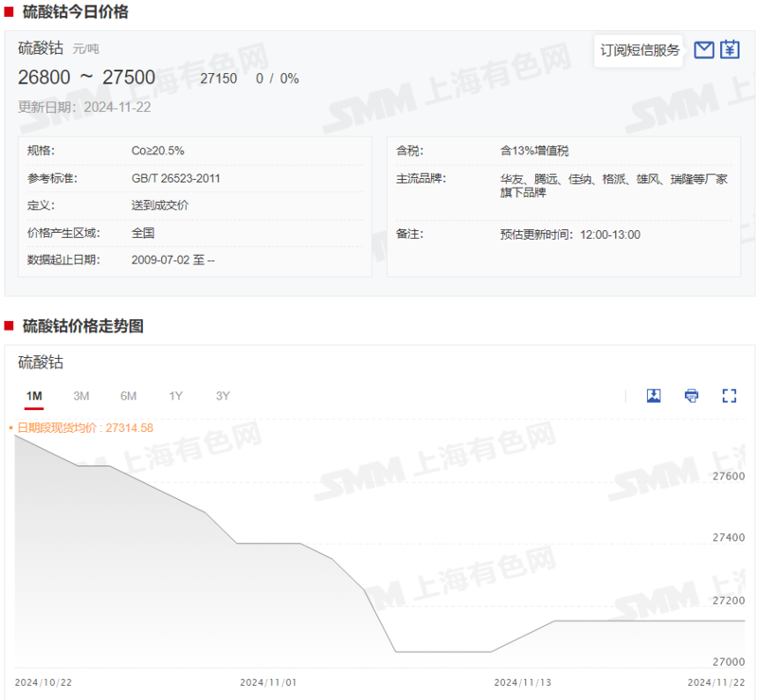Click the average price 27150

coord(219,79)
